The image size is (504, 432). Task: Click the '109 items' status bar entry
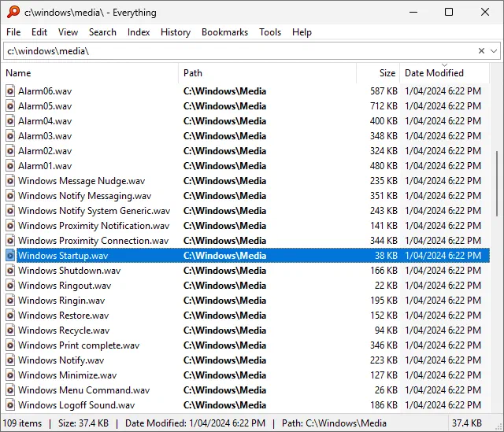[22, 423]
